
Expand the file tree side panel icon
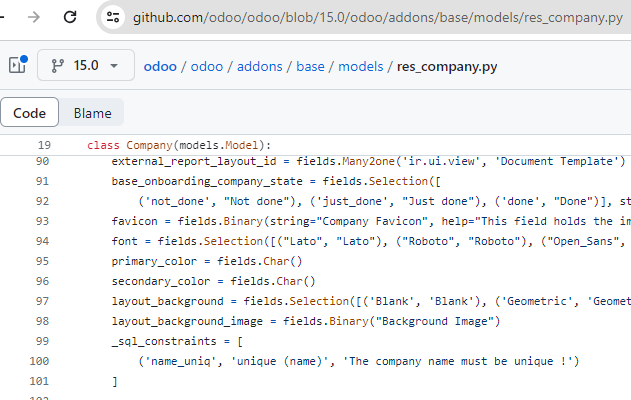pyautogui.click(x=18, y=65)
